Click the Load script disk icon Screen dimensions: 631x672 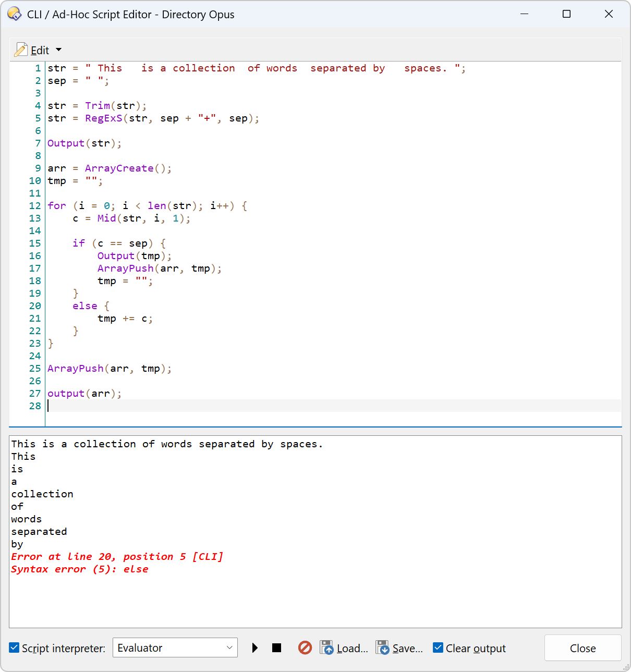[327, 648]
